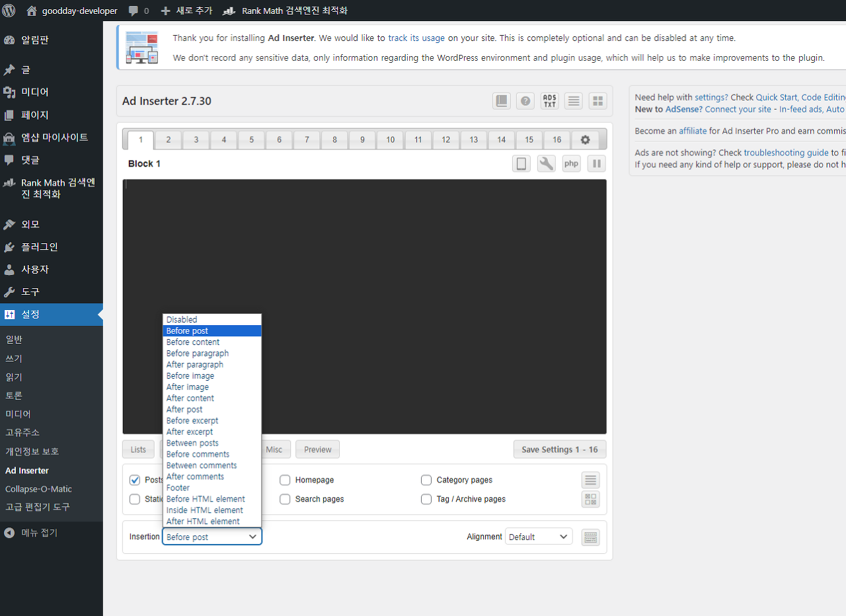The height and width of the screenshot is (616, 846).
Task: Switch to block tab 16
Action: tap(557, 139)
